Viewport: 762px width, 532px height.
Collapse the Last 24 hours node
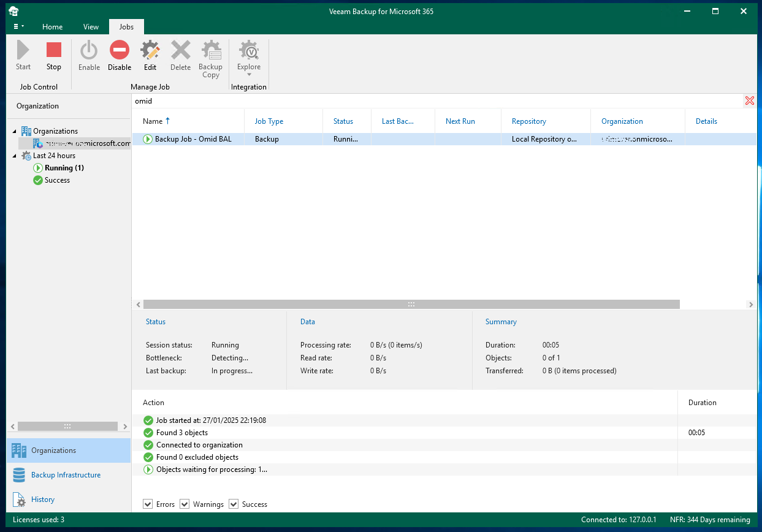pyautogui.click(x=15, y=156)
